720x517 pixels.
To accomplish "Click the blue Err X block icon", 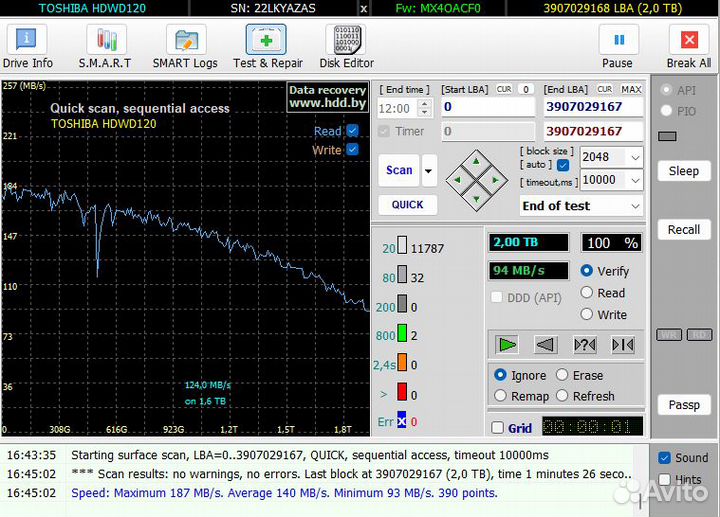I will tap(402, 420).
